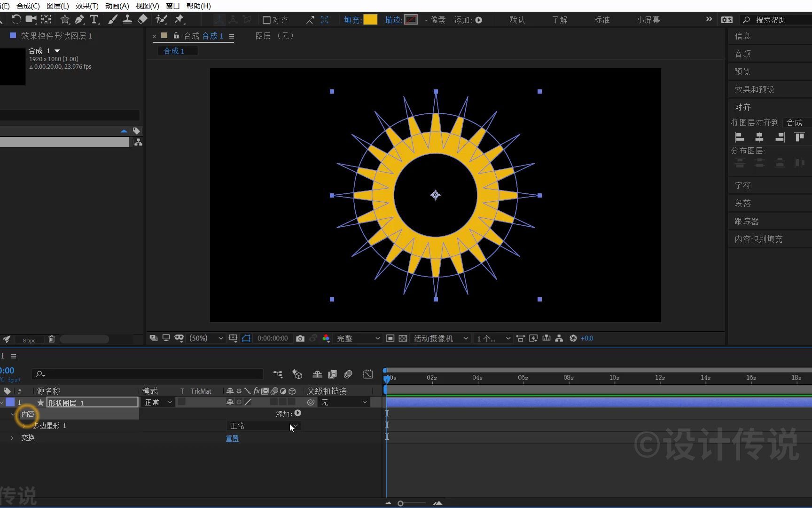Open the composition mini-flowchart in timeline
The width and height of the screenshot is (812, 508).
pyautogui.click(x=278, y=374)
